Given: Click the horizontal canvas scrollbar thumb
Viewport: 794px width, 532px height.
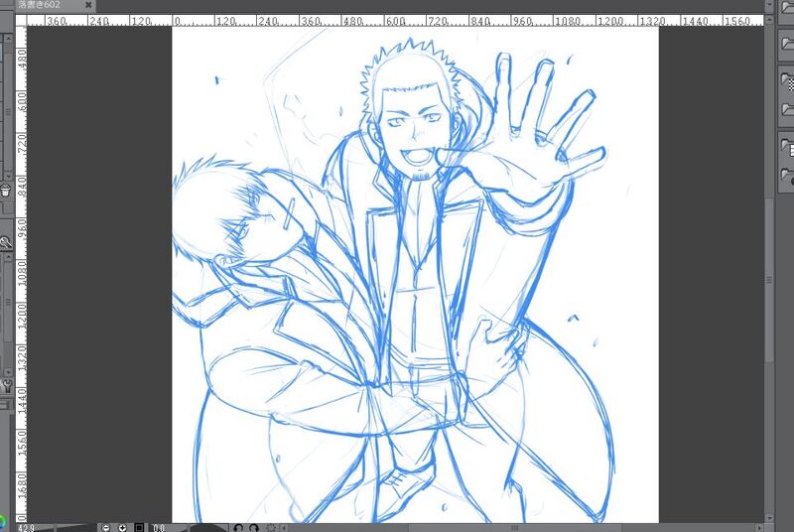Looking at the screenshot, I should coord(515,528).
